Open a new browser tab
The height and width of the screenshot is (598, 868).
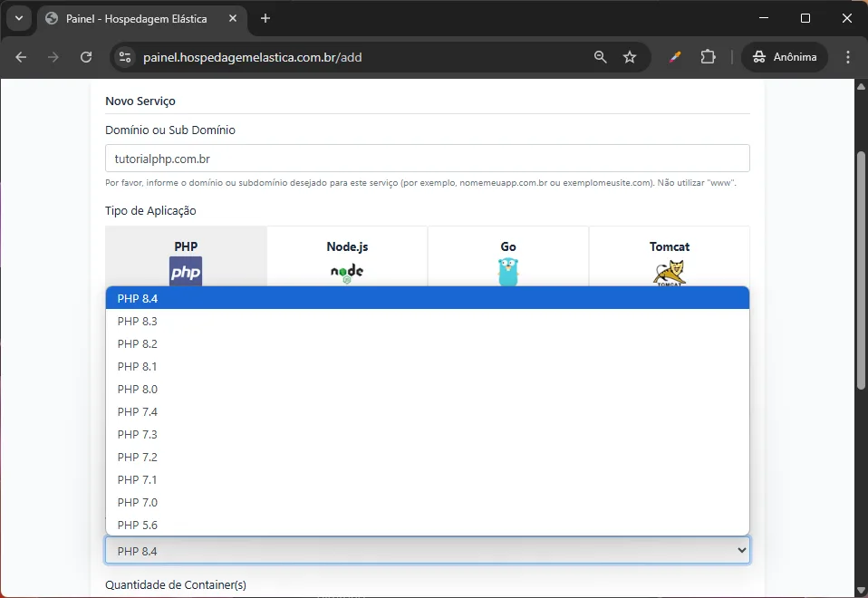tap(265, 18)
